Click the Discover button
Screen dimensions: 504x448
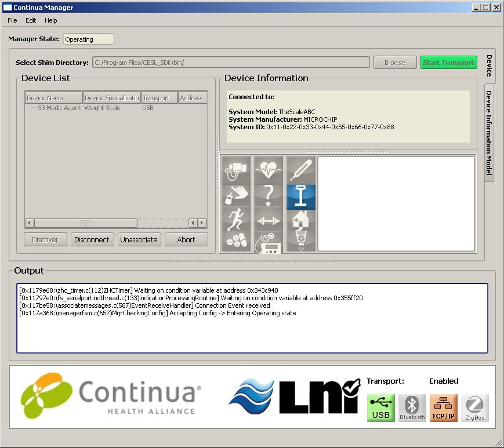(45, 239)
